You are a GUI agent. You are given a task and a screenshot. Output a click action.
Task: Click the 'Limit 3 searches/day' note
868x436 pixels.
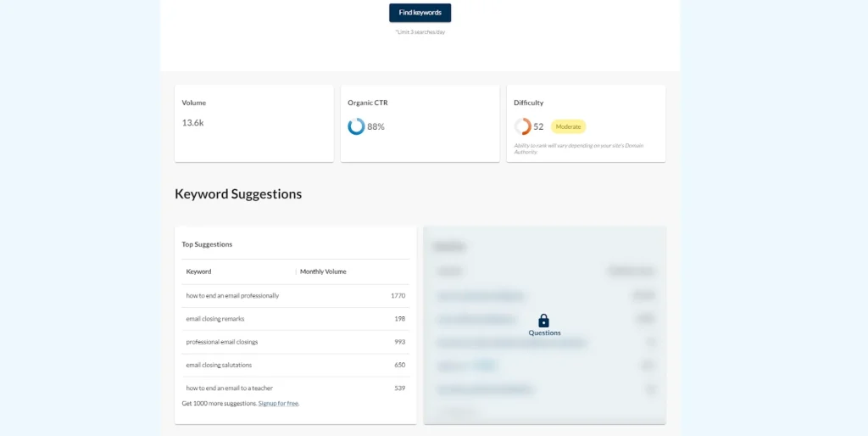(420, 32)
